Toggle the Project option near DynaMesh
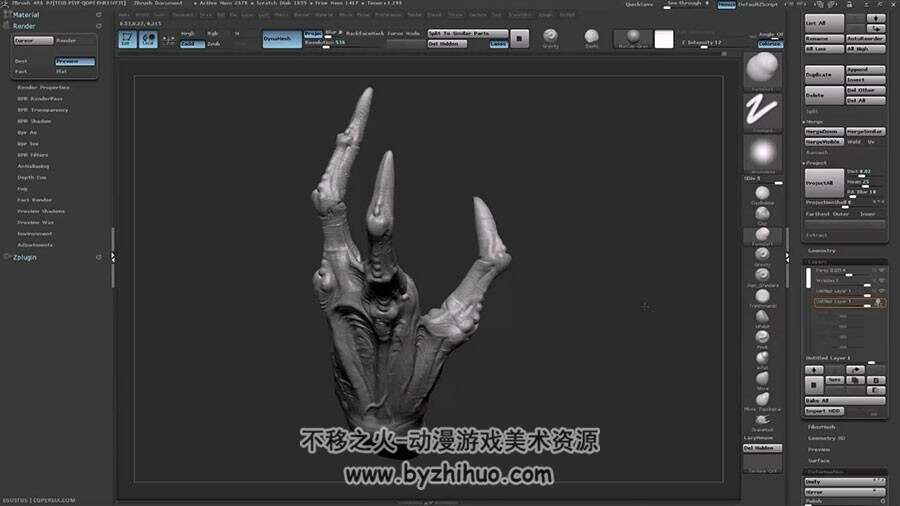 click(313, 34)
